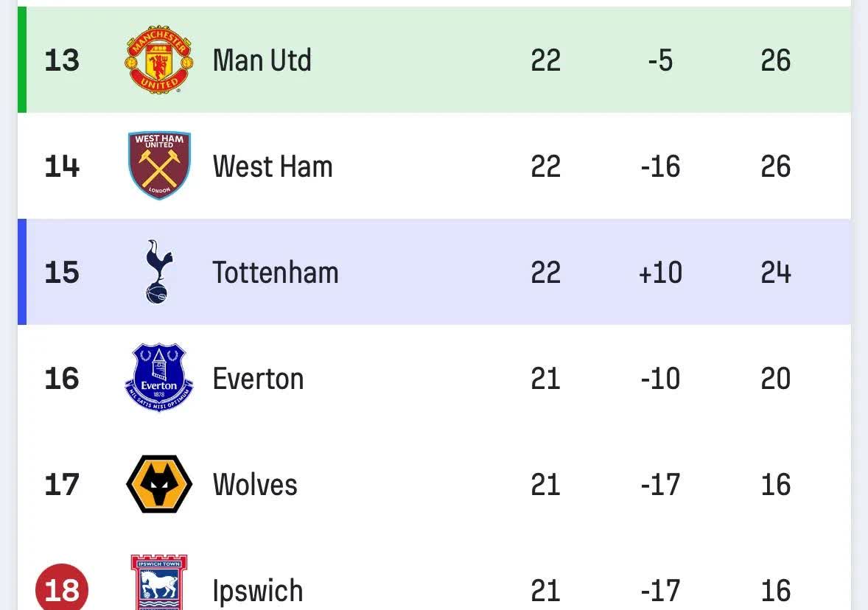Click the Manchester United club crest
This screenshot has height=610, width=868.
158,60
